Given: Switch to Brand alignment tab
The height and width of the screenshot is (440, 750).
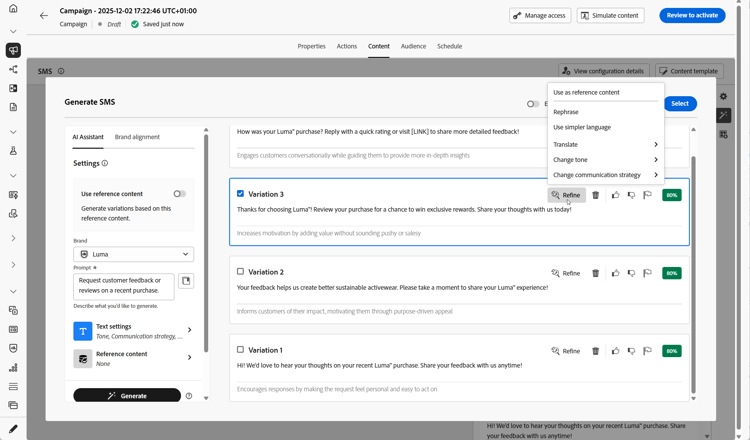Looking at the screenshot, I should [x=137, y=137].
